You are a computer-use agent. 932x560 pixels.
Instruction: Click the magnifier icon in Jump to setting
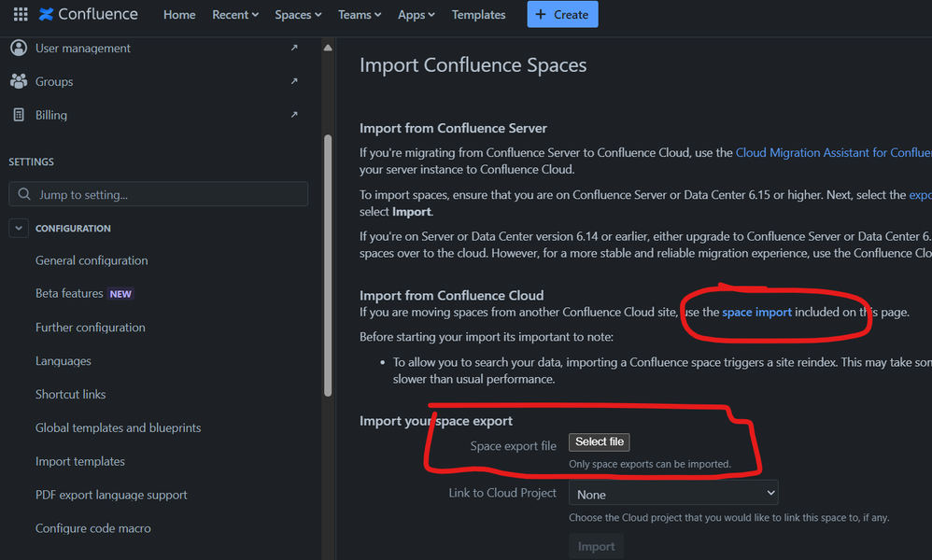(23, 193)
